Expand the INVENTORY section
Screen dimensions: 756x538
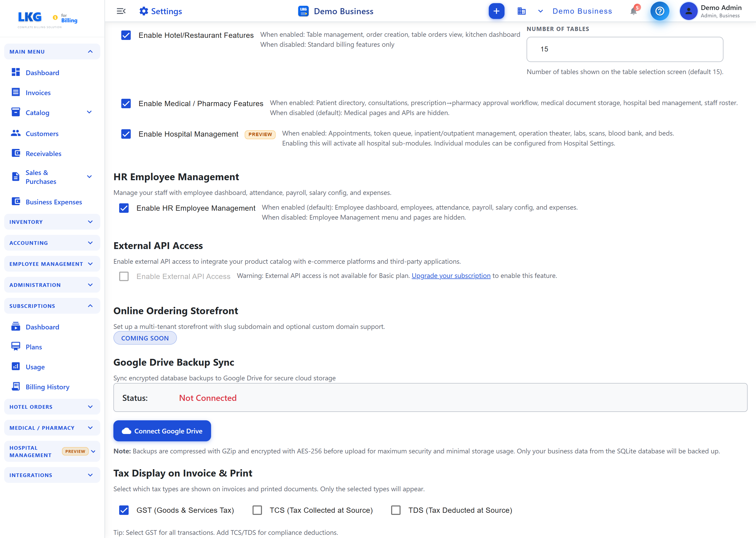point(52,222)
